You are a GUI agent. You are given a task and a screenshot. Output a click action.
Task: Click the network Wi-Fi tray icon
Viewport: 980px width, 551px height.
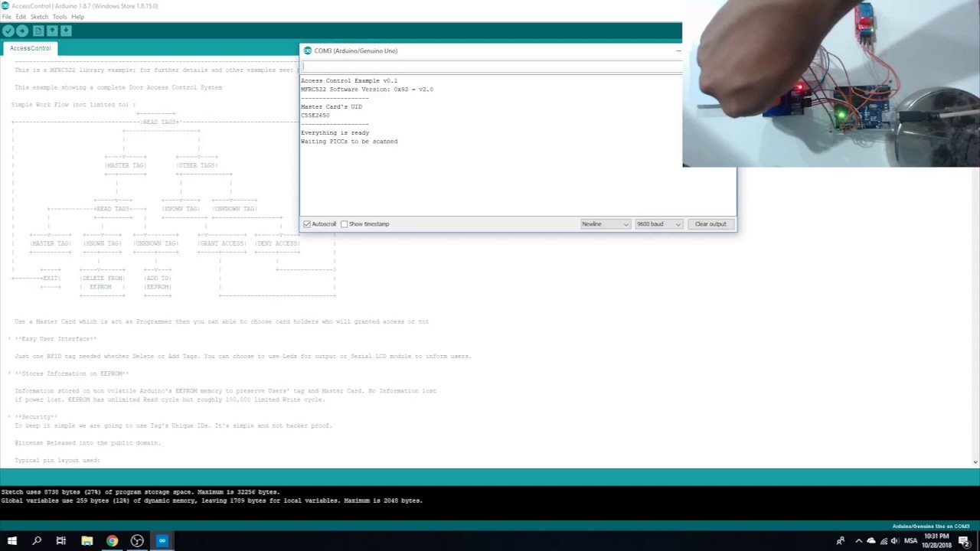click(884, 541)
